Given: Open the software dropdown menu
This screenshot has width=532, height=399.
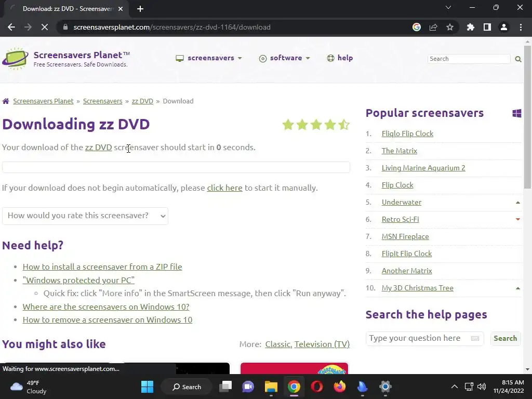Looking at the screenshot, I should click(284, 58).
